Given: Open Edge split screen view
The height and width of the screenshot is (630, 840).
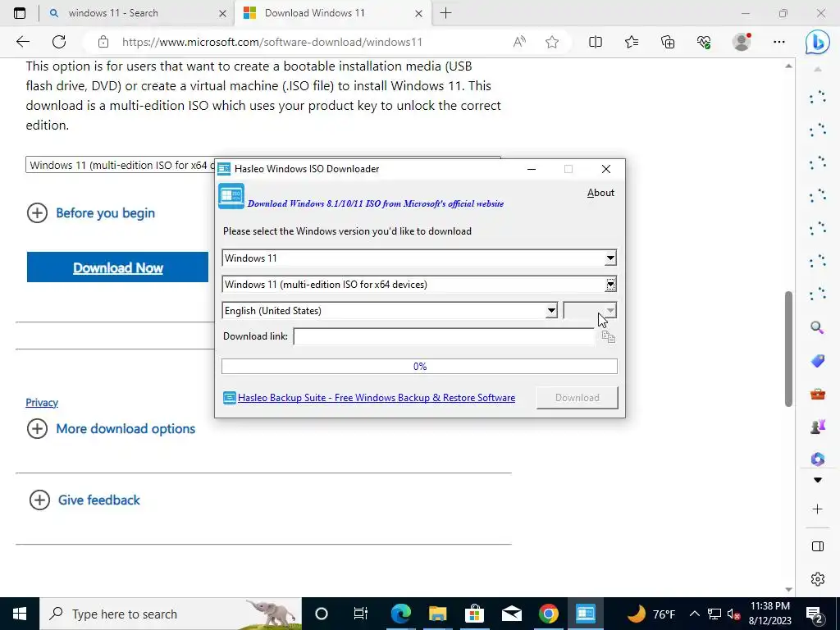Looking at the screenshot, I should [596, 42].
